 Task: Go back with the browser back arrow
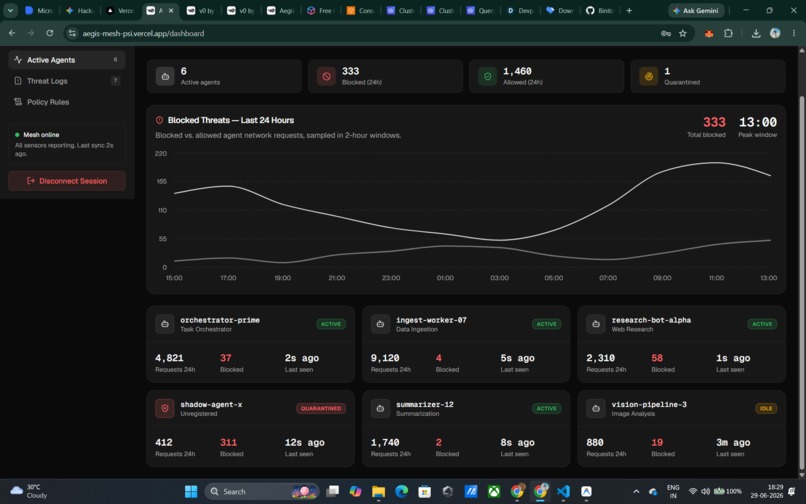coord(12,33)
